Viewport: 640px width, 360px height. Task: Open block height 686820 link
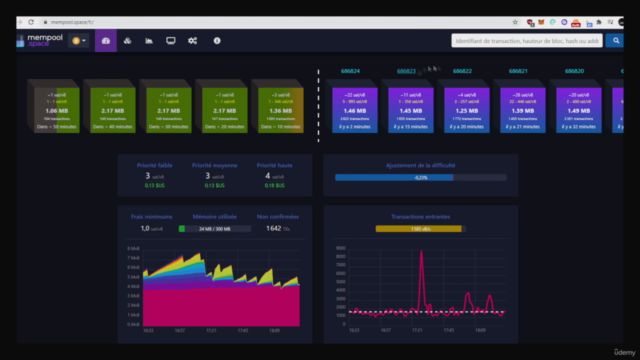[x=574, y=71]
